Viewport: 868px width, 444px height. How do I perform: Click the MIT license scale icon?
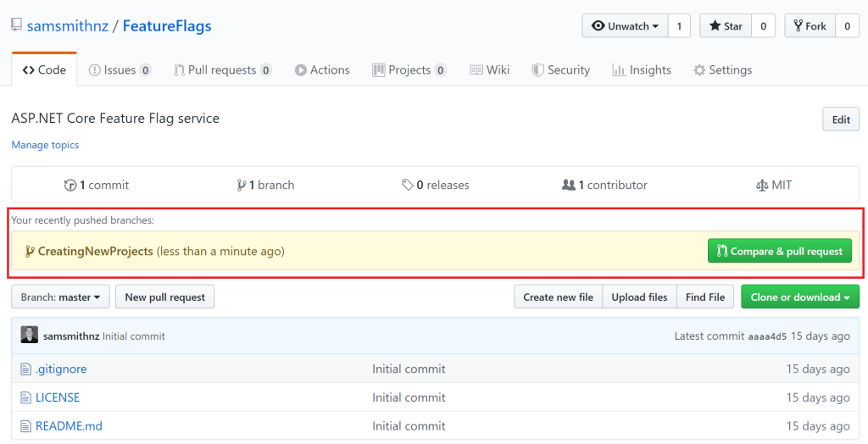[x=761, y=185]
